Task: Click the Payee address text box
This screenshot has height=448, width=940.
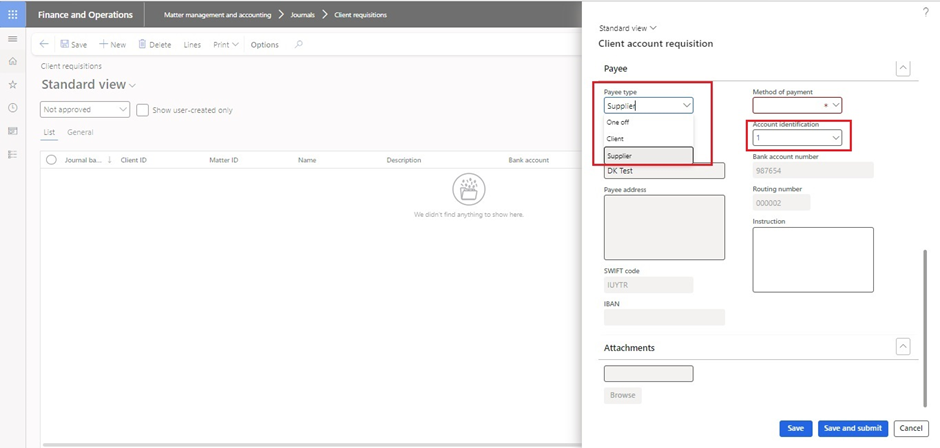Action: tap(664, 227)
